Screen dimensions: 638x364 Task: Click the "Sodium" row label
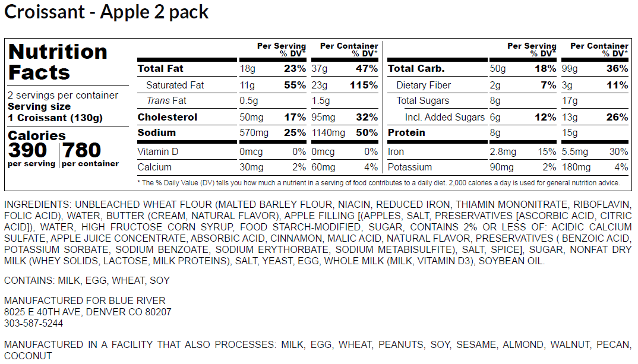point(156,133)
